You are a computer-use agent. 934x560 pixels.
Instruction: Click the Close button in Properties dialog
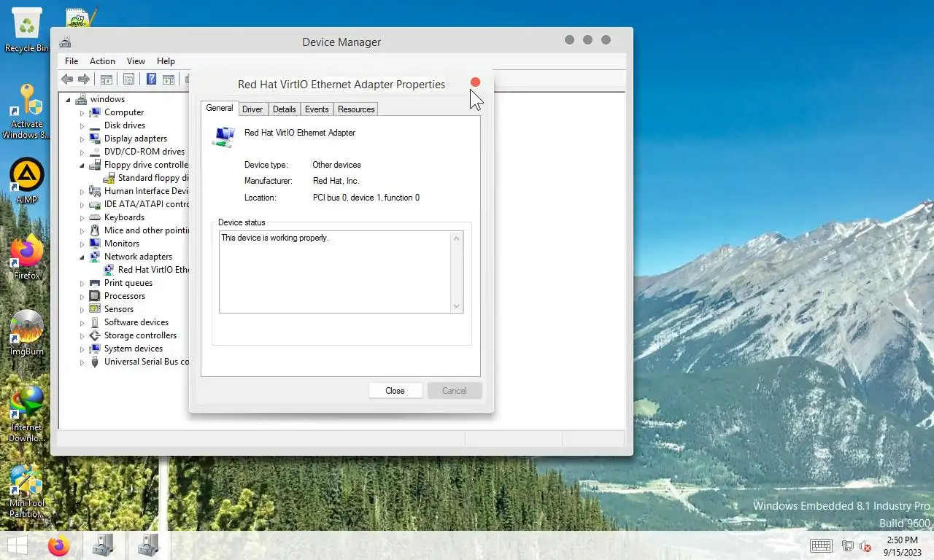click(395, 391)
